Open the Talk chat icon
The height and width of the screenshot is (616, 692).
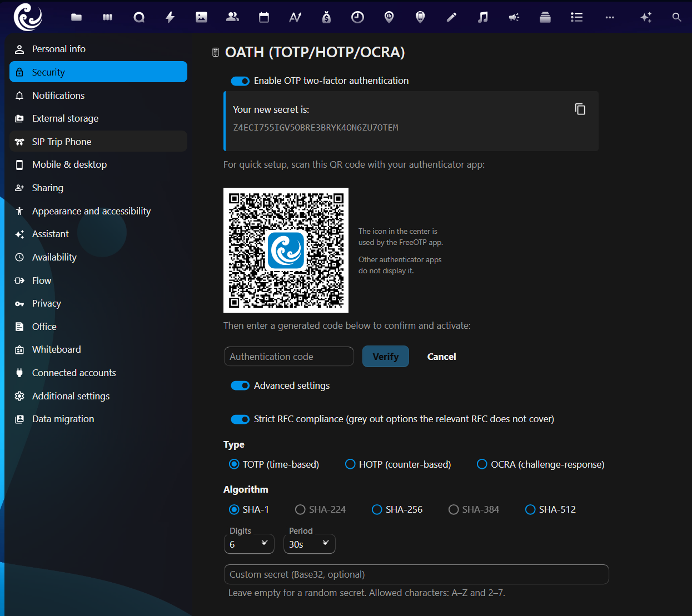pos(139,17)
